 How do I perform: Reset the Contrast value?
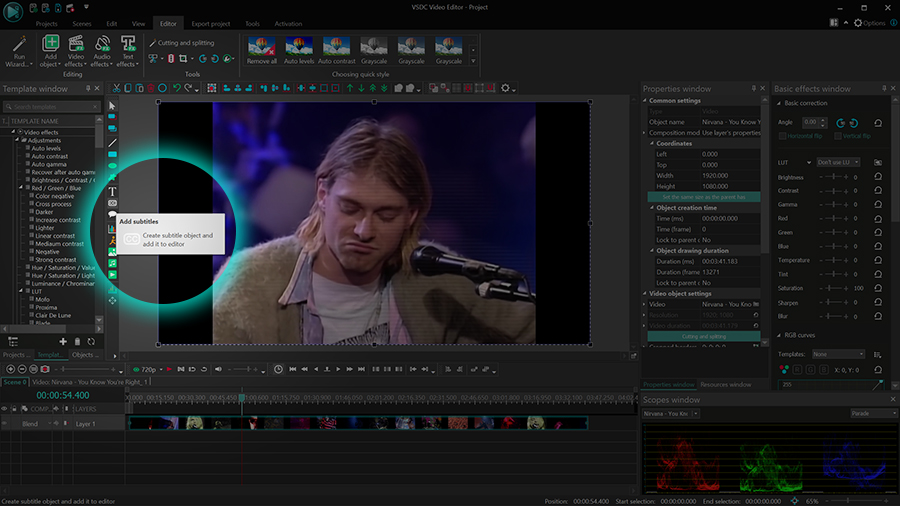[878, 190]
